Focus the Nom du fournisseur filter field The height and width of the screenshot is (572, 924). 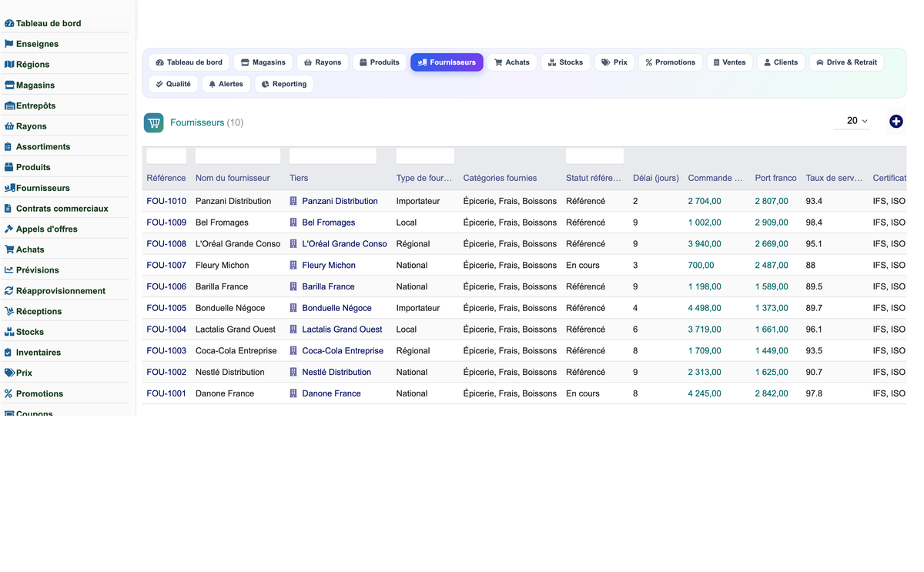point(238,156)
